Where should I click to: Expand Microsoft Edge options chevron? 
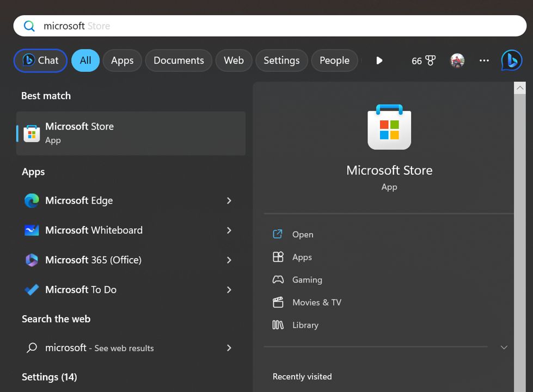coord(229,200)
